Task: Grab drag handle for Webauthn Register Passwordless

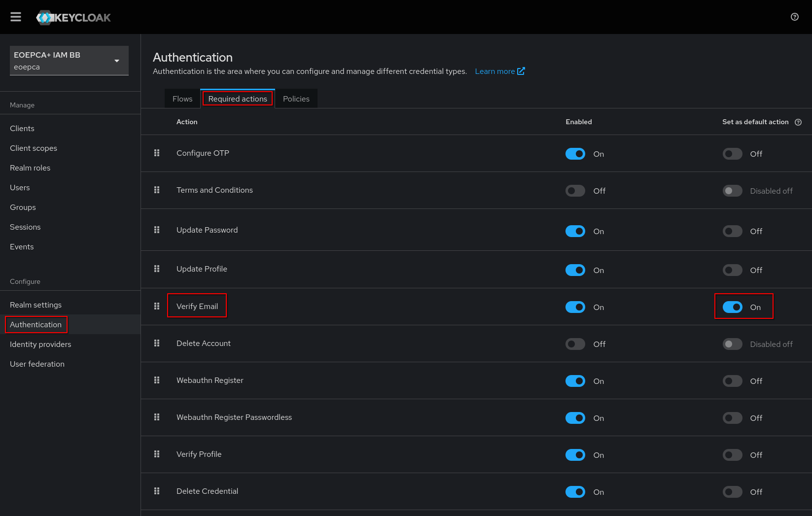Action: pyautogui.click(x=157, y=417)
